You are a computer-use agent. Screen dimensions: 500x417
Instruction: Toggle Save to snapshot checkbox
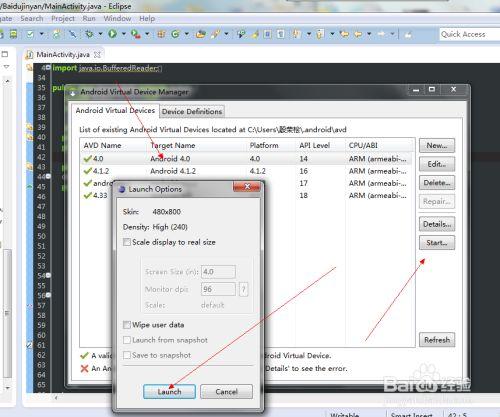click(x=127, y=355)
